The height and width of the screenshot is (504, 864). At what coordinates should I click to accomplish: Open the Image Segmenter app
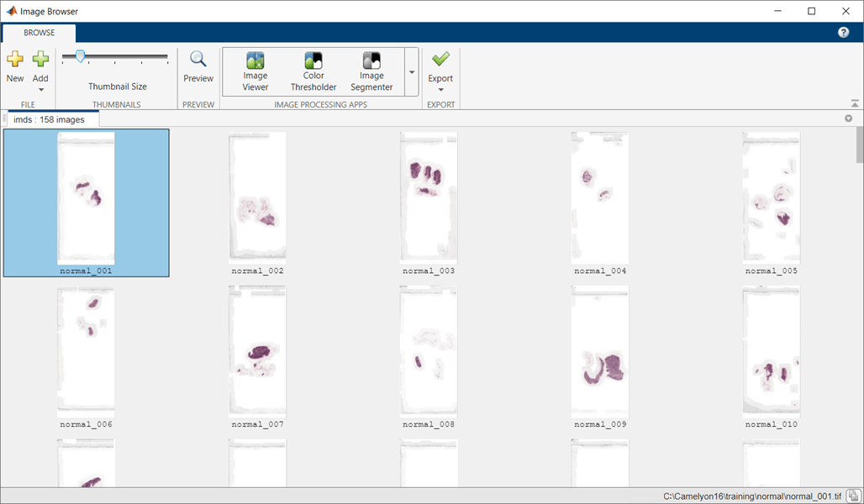pos(371,71)
